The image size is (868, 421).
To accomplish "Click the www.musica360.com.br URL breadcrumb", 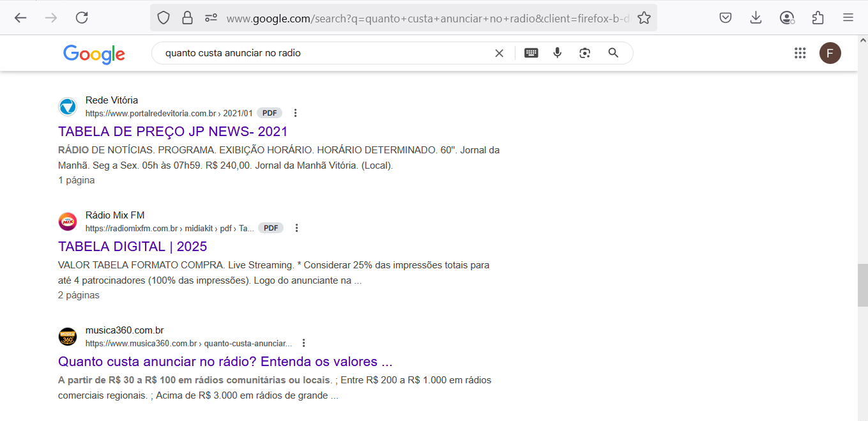I will point(188,343).
